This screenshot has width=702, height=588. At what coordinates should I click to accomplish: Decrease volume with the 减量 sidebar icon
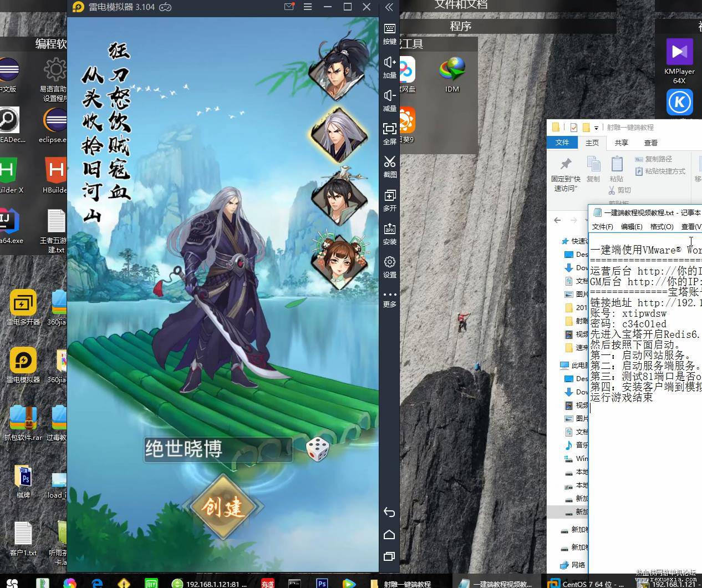click(x=389, y=100)
